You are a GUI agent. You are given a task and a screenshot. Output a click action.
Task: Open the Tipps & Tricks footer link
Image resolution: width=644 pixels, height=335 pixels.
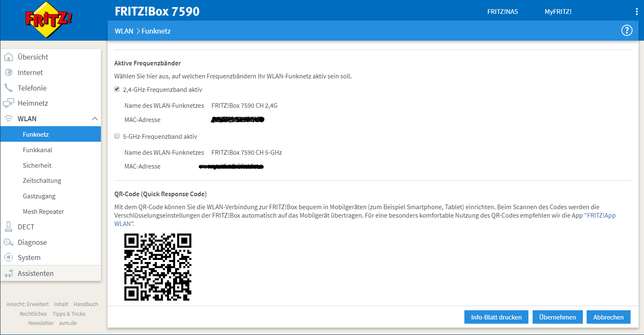point(69,314)
